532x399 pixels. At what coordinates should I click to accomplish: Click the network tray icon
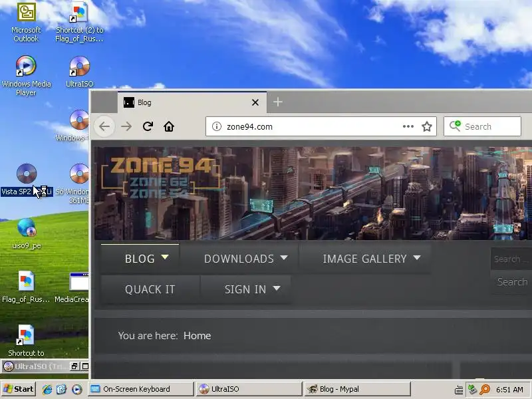click(x=472, y=389)
